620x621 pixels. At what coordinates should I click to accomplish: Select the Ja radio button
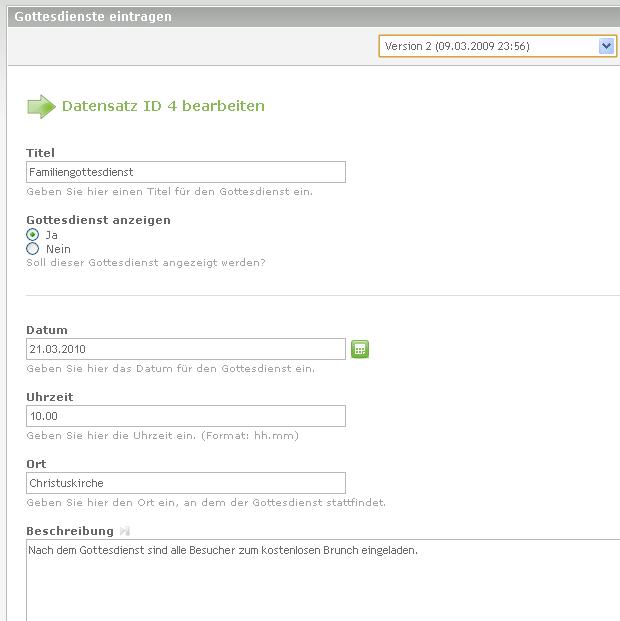pos(32,234)
